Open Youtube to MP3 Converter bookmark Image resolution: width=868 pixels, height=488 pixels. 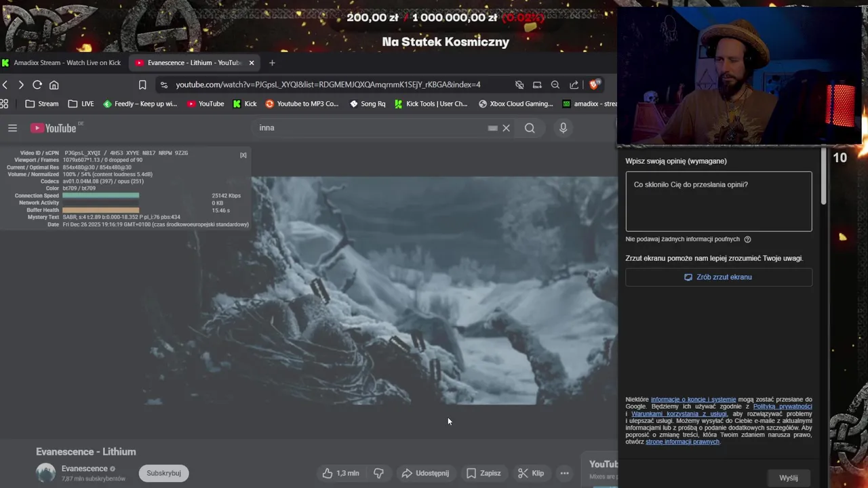tap(302, 104)
